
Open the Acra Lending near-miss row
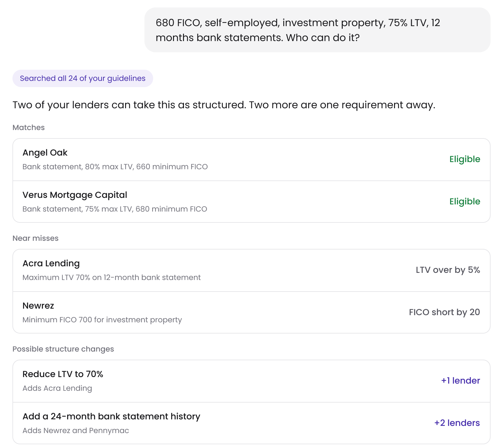(x=251, y=270)
